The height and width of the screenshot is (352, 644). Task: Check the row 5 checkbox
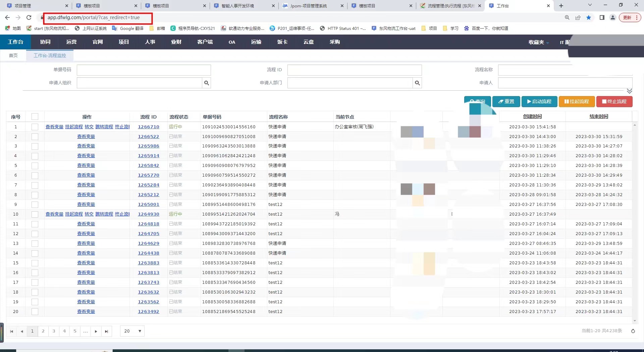click(35, 166)
